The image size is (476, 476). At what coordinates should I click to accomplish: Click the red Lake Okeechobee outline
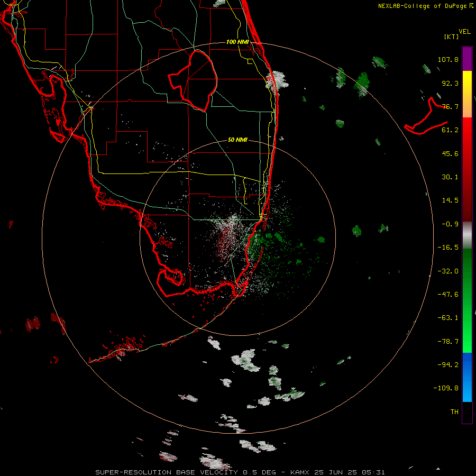pos(193,80)
